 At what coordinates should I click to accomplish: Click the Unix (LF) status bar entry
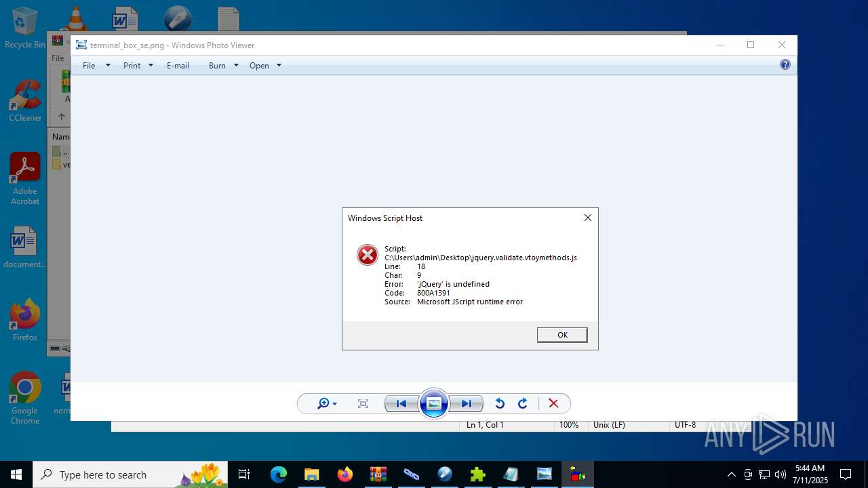tap(609, 425)
